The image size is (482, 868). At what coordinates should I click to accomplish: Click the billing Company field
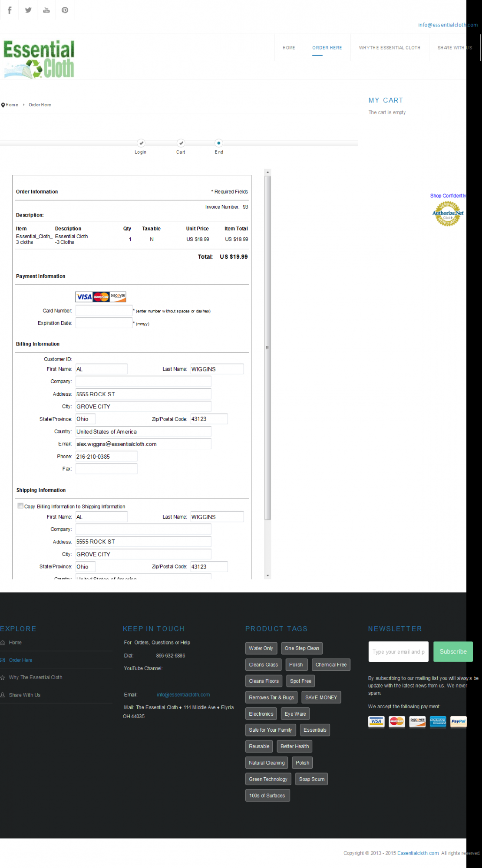click(143, 381)
